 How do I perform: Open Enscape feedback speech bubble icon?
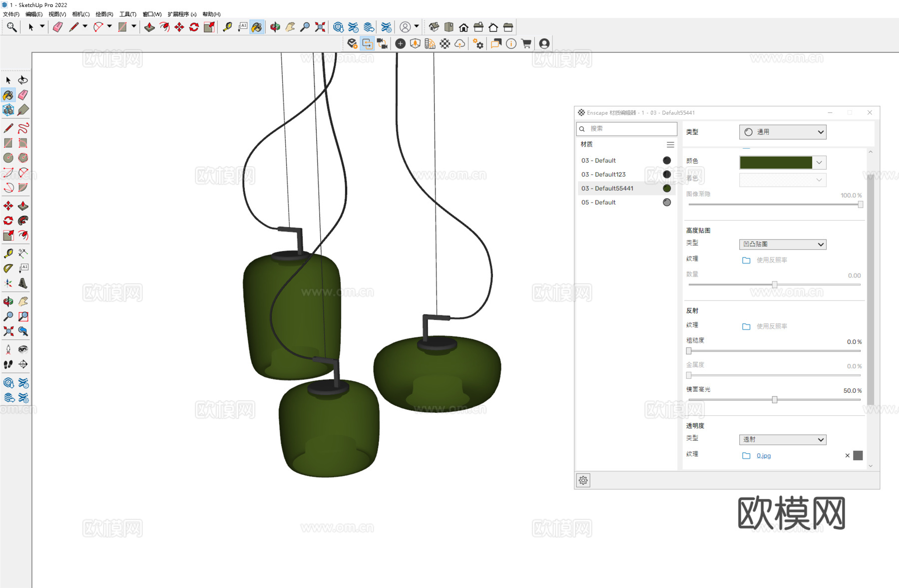tap(496, 44)
